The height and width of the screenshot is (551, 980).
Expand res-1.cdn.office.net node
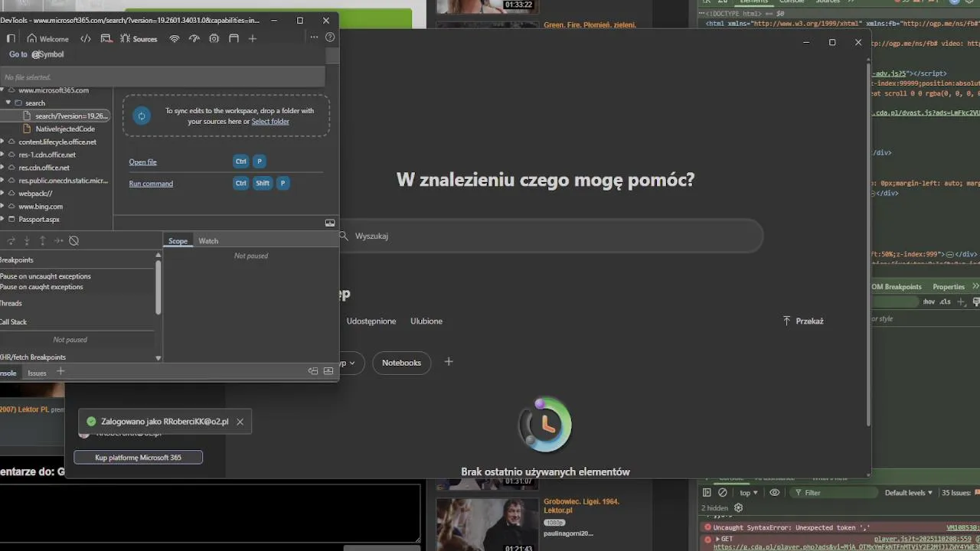point(3,155)
